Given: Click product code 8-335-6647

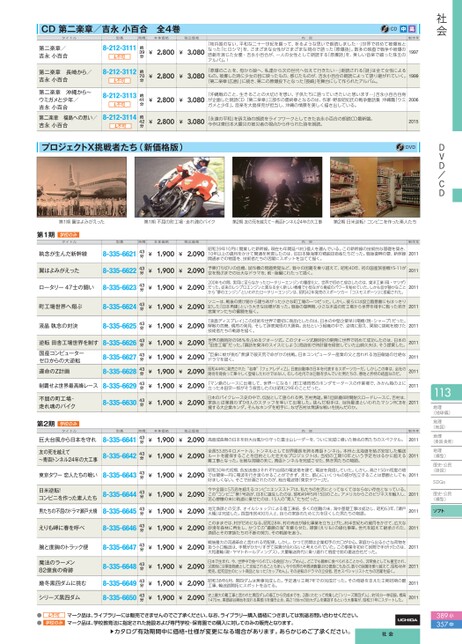Looking at the screenshot, I should pyautogui.click(x=120, y=547).
